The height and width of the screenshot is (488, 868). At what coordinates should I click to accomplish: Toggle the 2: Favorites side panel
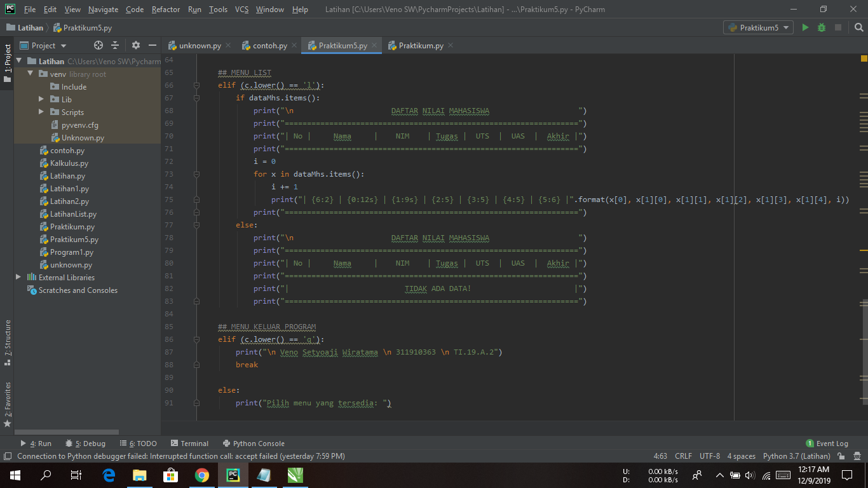click(8, 403)
